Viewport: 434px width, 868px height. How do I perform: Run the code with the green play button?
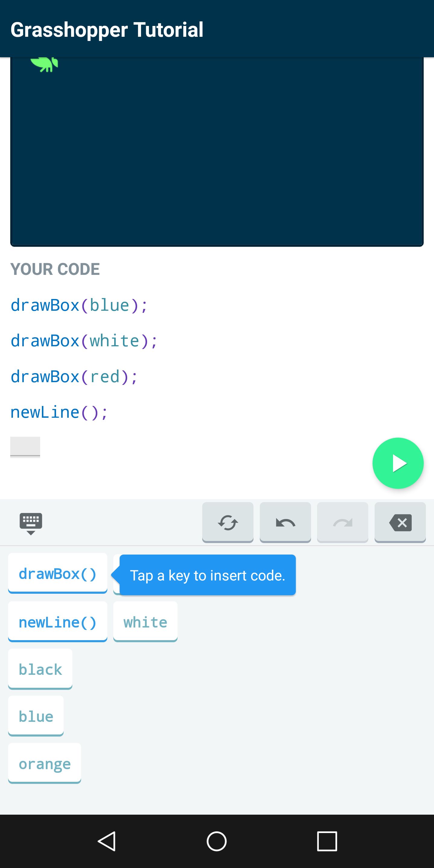point(398,463)
